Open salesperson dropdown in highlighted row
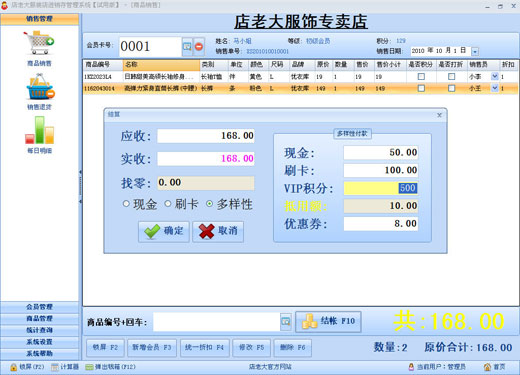The width and height of the screenshot is (520, 375). (x=495, y=88)
